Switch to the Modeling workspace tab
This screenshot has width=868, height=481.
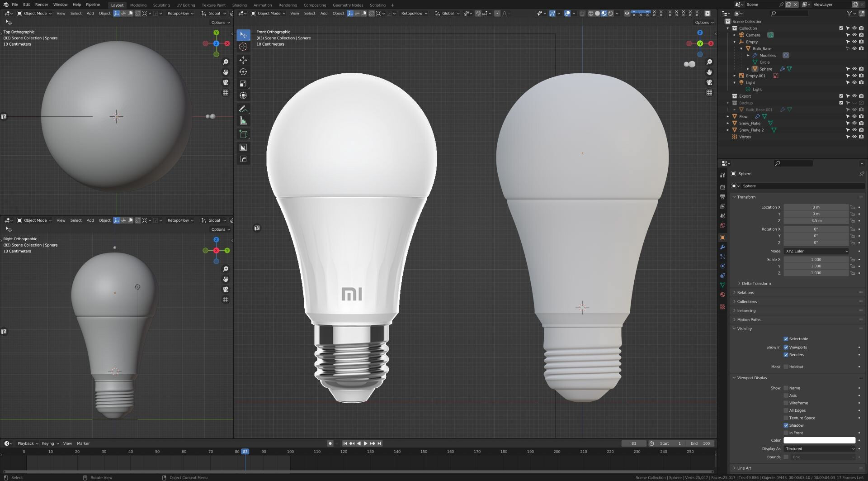(x=138, y=5)
